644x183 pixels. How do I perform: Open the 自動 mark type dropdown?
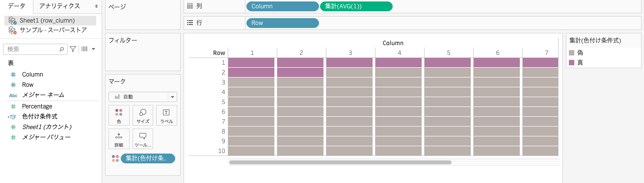(143, 97)
